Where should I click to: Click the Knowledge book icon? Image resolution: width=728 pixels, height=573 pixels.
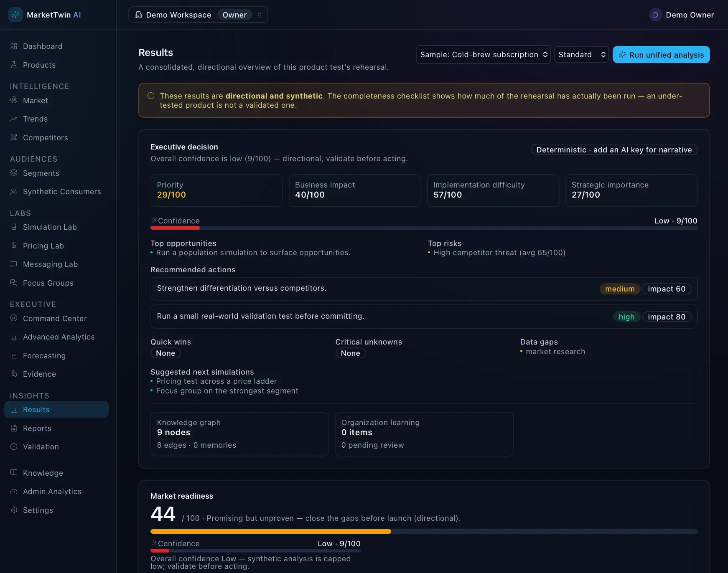click(14, 473)
